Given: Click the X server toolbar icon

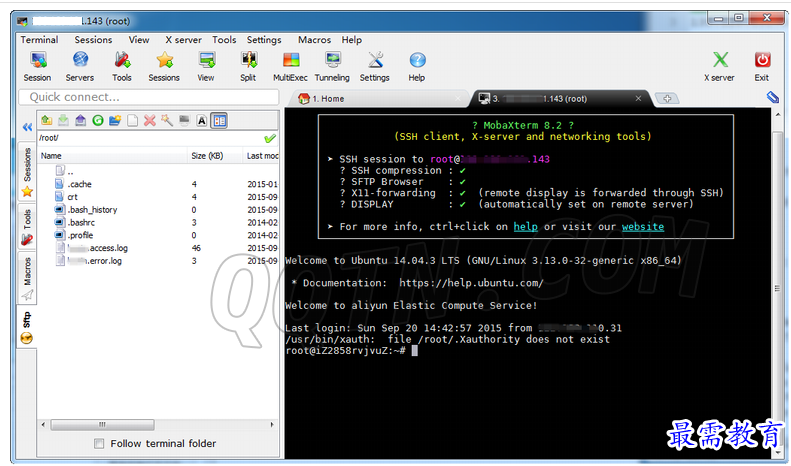Looking at the screenshot, I should 719,64.
